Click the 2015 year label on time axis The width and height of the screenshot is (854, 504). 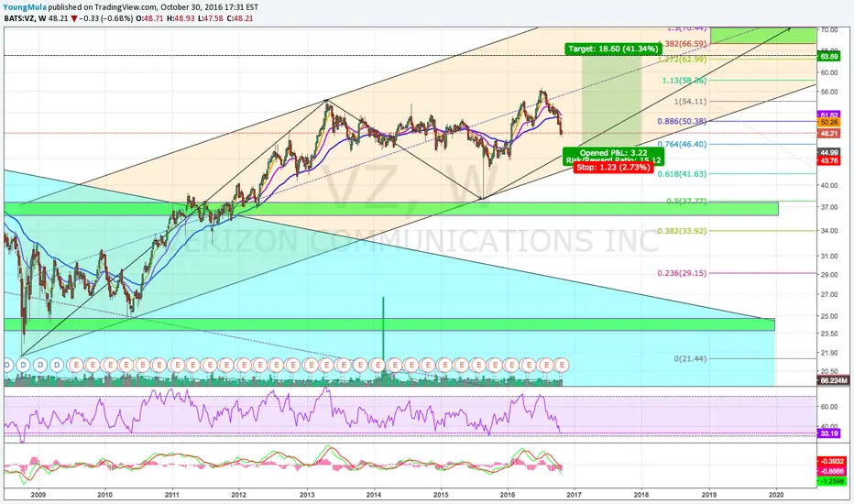[441, 495]
